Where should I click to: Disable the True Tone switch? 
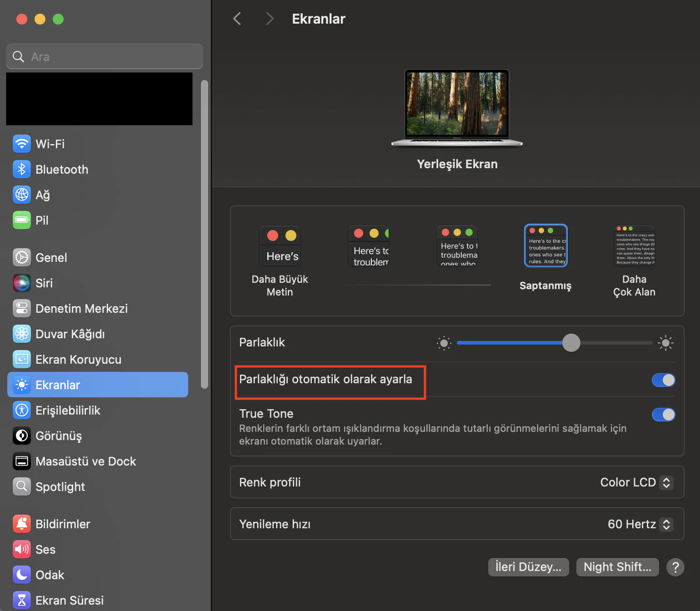tap(663, 415)
